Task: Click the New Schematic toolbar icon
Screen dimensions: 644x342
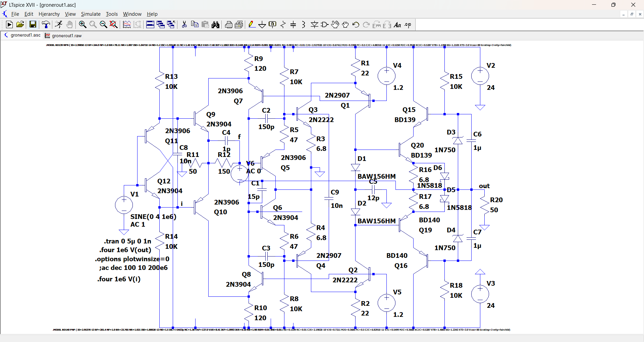Action: (x=9, y=24)
